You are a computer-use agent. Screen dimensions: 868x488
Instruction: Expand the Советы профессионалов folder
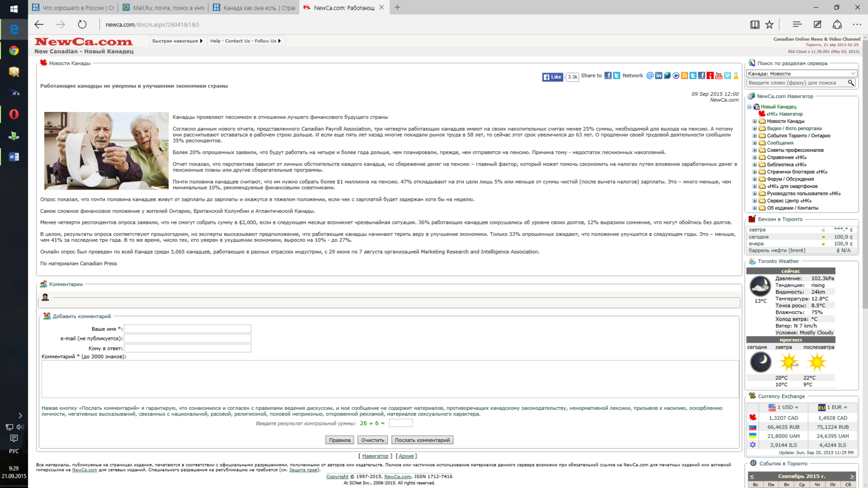pyautogui.click(x=755, y=150)
